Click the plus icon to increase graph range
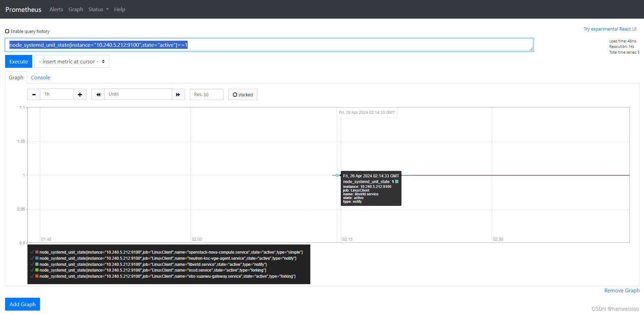 tap(80, 94)
